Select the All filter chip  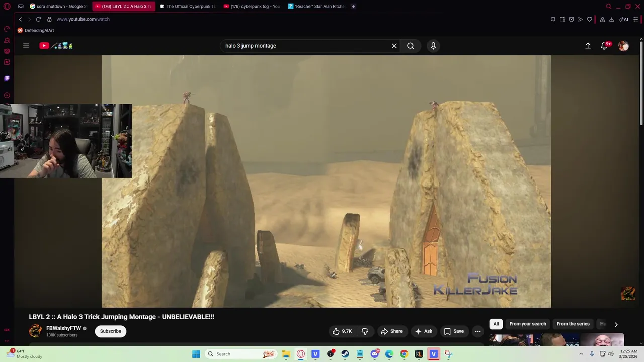[x=496, y=324]
